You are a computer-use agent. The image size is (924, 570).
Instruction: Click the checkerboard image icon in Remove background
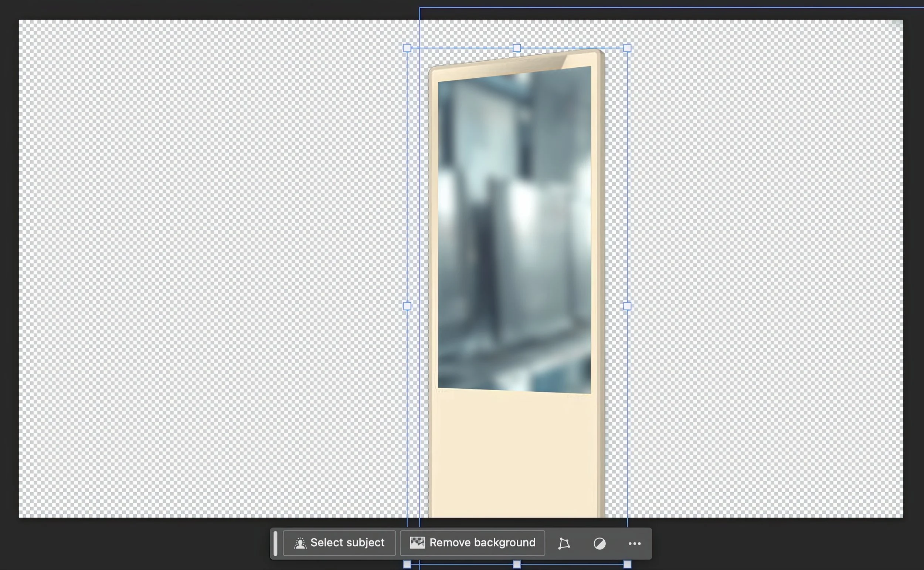418,543
